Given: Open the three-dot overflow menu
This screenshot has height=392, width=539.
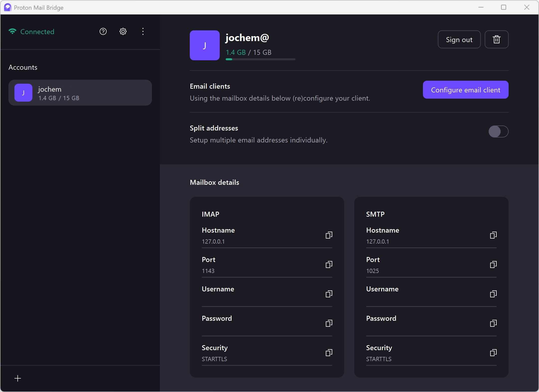Looking at the screenshot, I should click(143, 31).
